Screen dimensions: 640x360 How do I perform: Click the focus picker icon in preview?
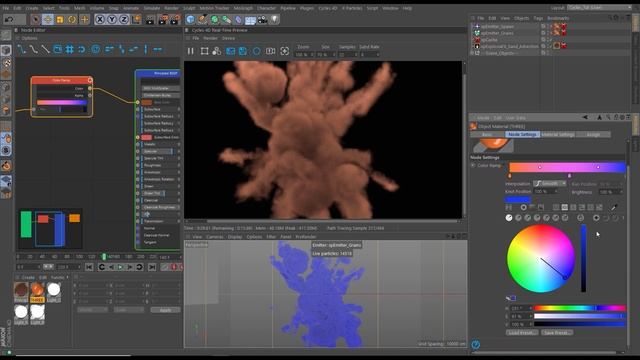(x=284, y=51)
